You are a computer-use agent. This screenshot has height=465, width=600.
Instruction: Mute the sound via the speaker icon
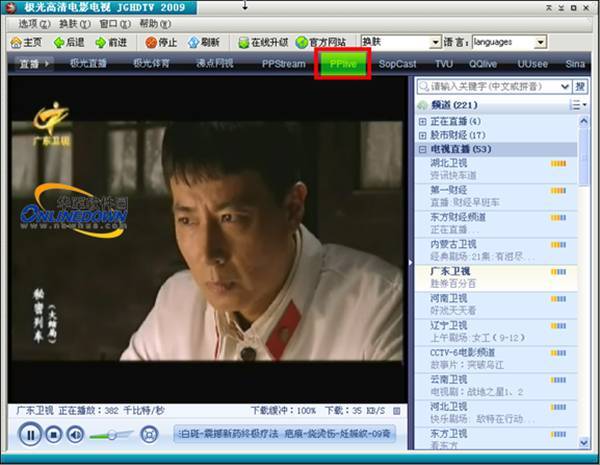[75, 434]
